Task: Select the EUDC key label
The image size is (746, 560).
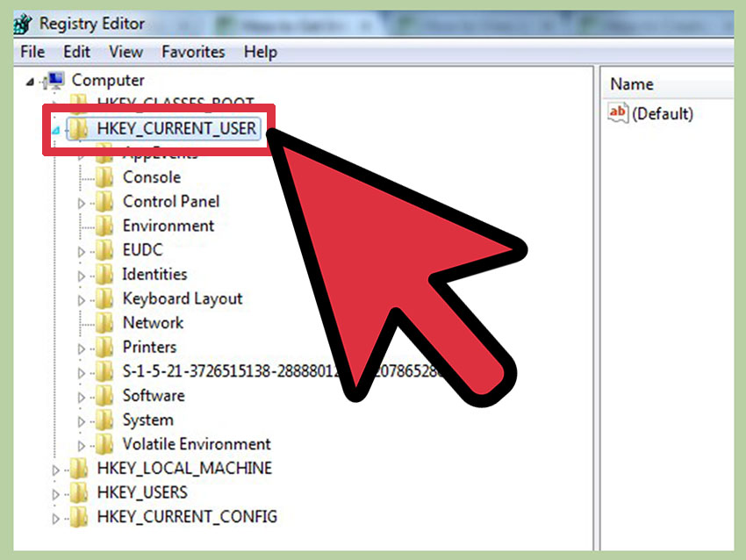Action: [x=143, y=250]
